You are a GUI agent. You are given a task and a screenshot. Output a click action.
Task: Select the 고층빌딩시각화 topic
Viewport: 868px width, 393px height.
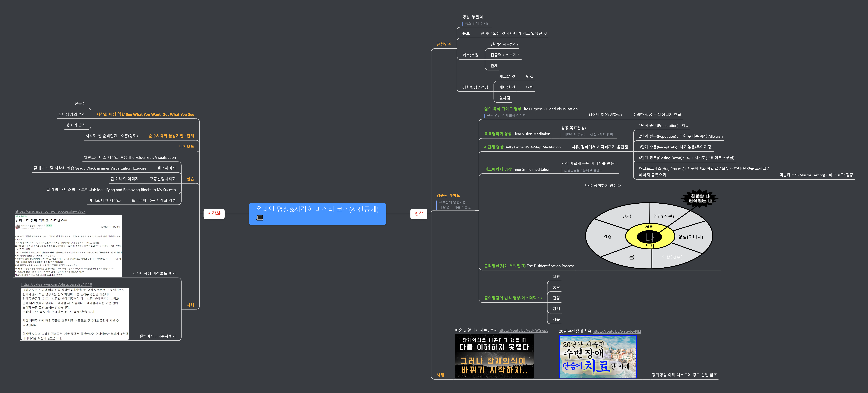coord(163,179)
